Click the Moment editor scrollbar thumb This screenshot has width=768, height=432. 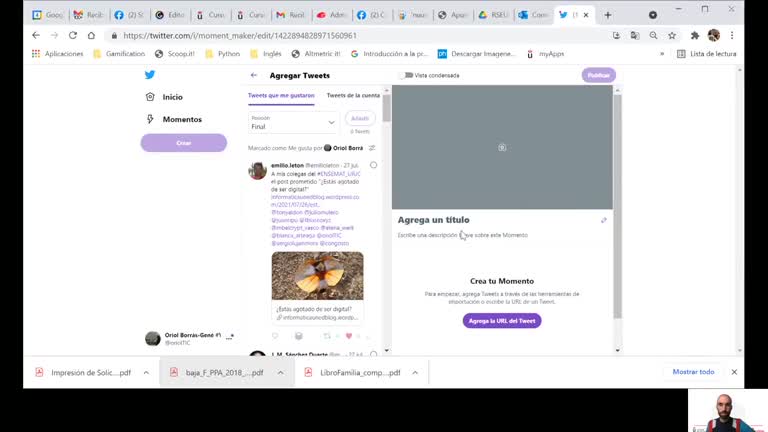[617, 206]
